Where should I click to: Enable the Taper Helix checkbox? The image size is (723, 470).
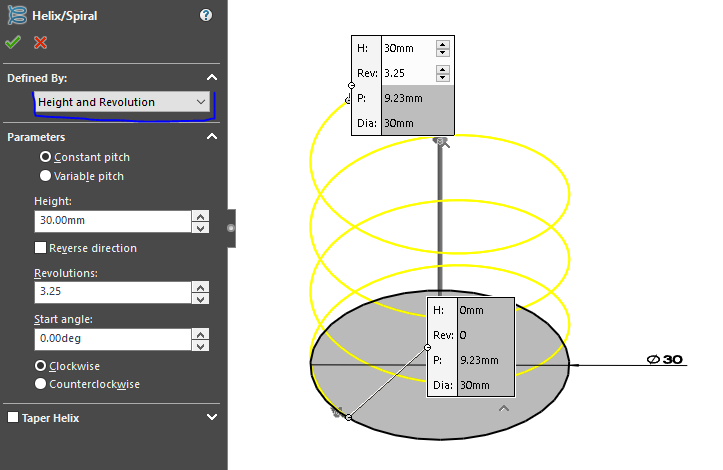tap(13, 417)
